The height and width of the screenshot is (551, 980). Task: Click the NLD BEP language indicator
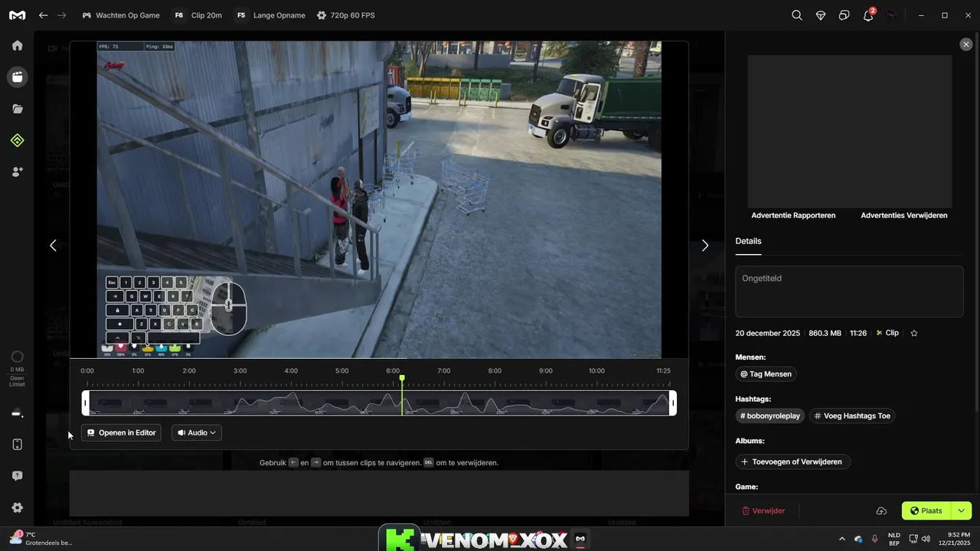pyautogui.click(x=894, y=539)
